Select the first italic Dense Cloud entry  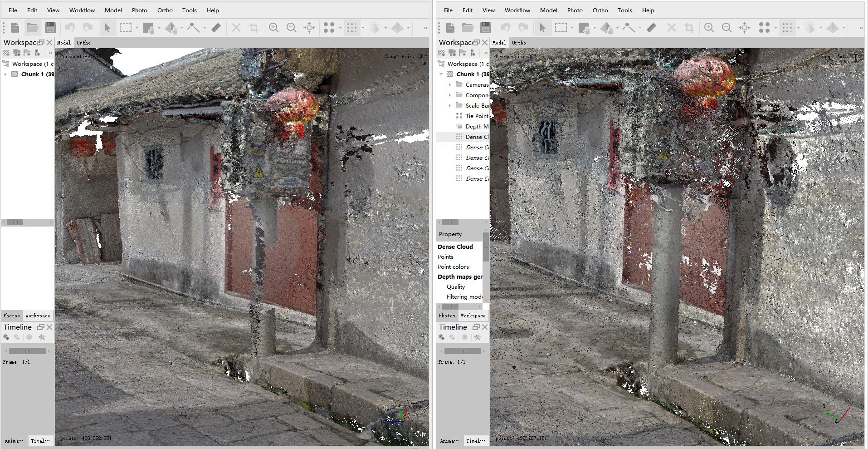477,147
